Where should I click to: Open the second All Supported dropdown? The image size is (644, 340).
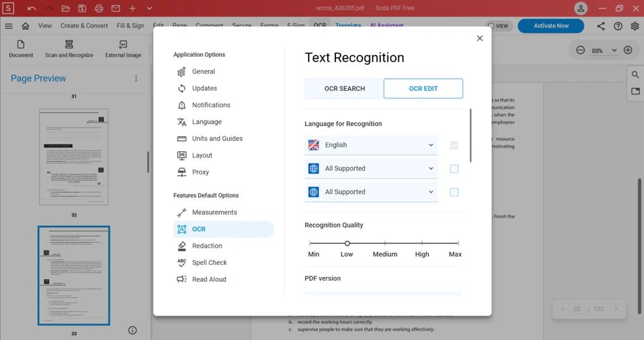[371, 192]
